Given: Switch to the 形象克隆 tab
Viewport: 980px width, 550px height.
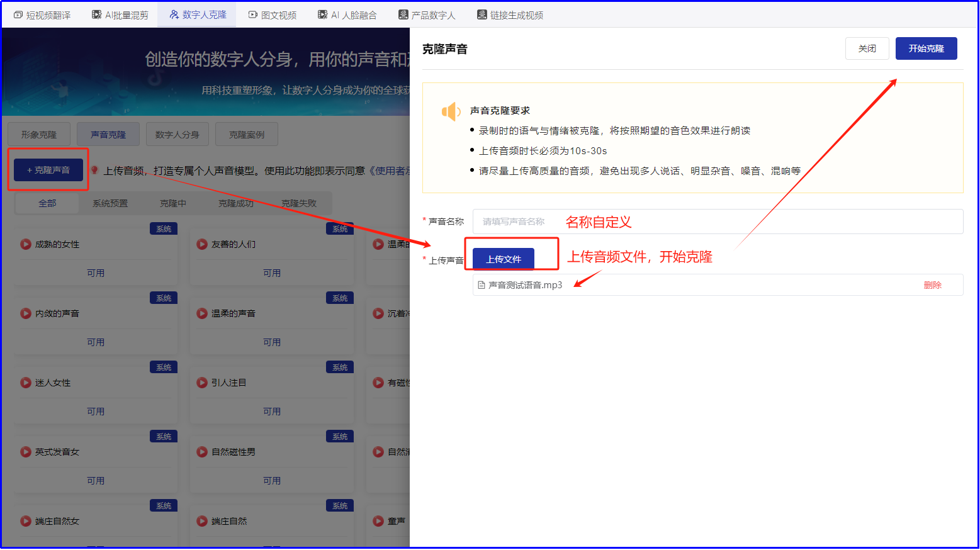Looking at the screenshot, I should [x=38, y=134].
